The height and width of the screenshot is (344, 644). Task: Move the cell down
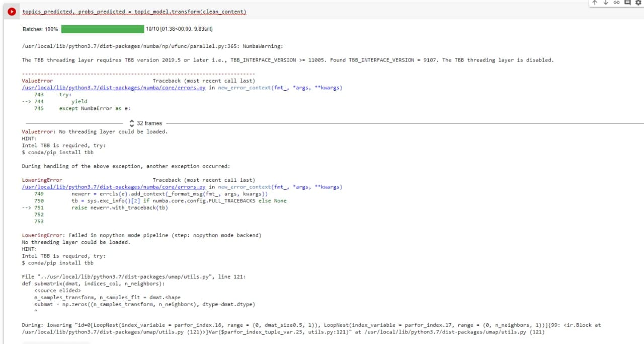605,3
